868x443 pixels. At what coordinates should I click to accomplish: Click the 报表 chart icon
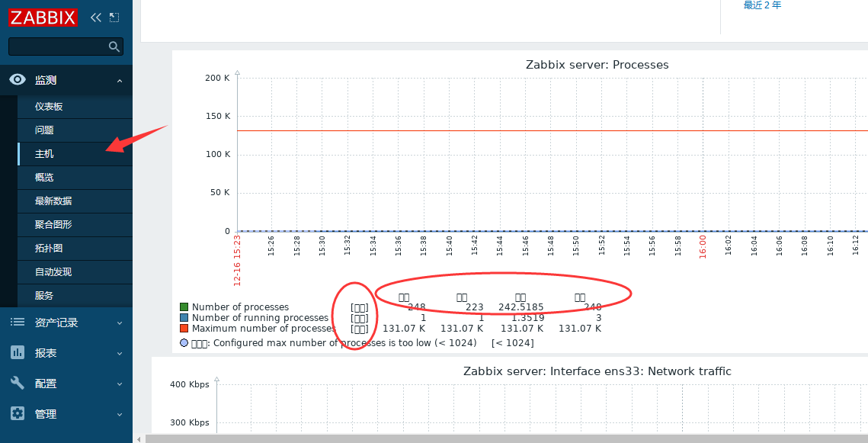[x=18, y=352]
